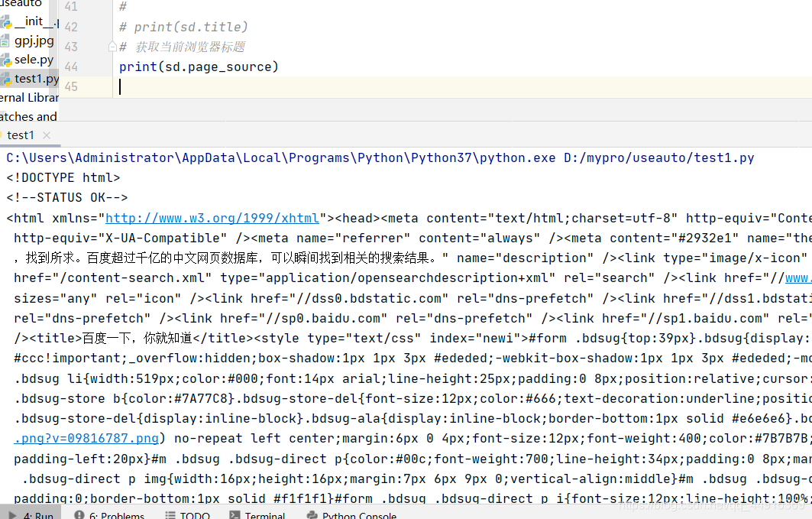The height and width of the screenshot is (519, 812).
Task: Click the <!--STATUS OK--> output line
Action: 66,198
